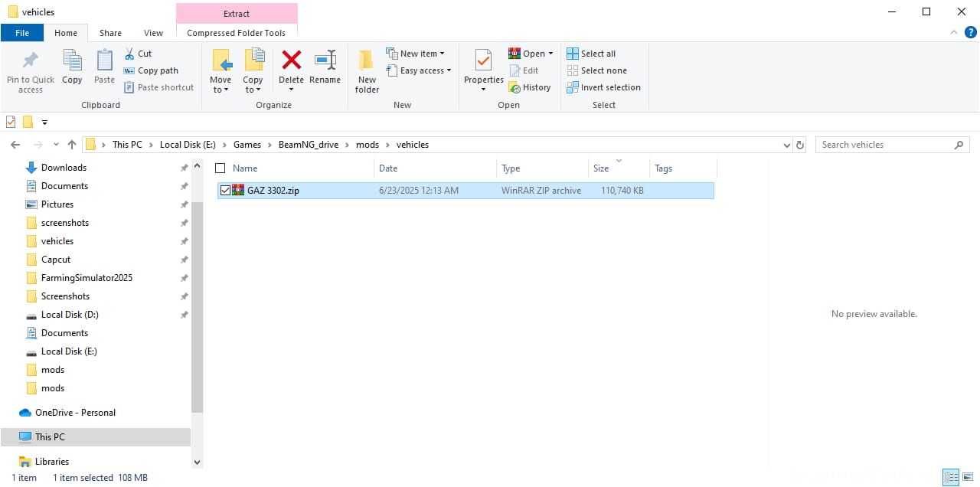Switch to large icons view in status bar
The image size is (980, 487).
tap(966, 477)
